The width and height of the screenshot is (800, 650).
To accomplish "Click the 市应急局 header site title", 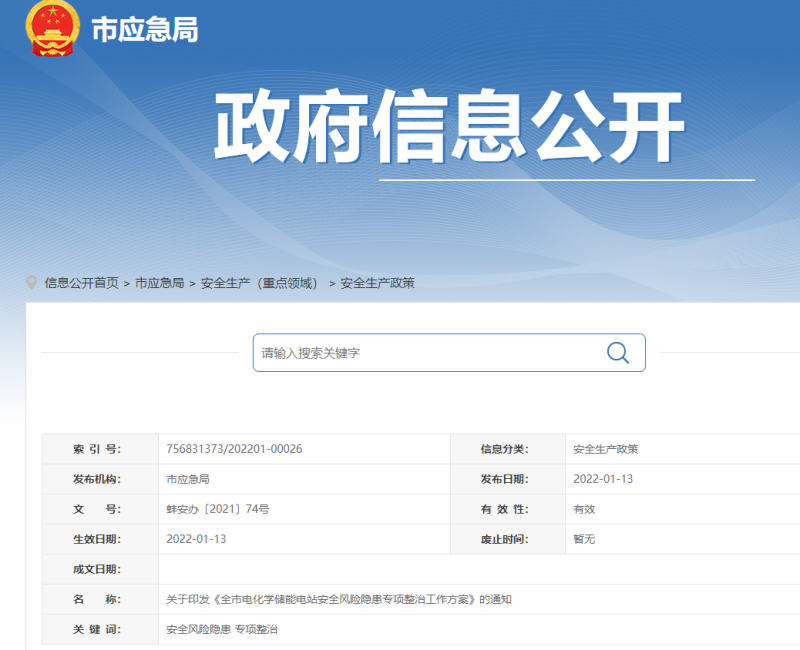I will tap(145, 30).
